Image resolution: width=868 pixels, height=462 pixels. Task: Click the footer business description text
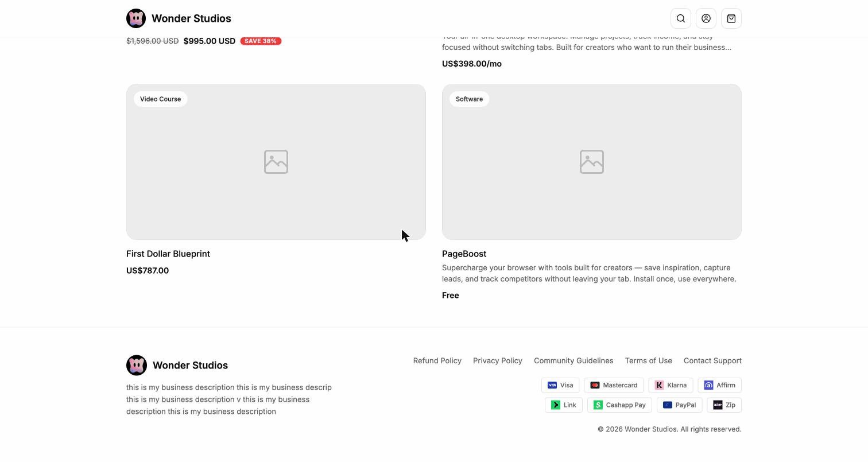point(229,399)
